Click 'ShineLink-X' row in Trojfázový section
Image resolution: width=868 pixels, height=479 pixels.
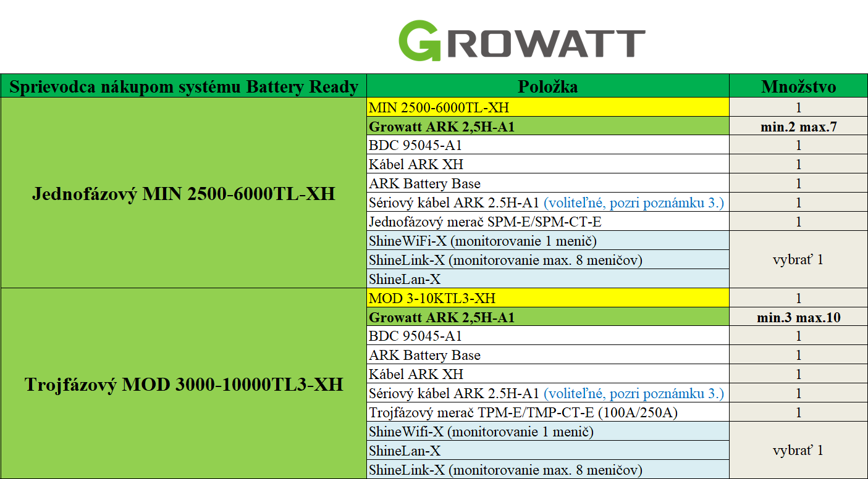pyautogui.click(x=548, y=469)
